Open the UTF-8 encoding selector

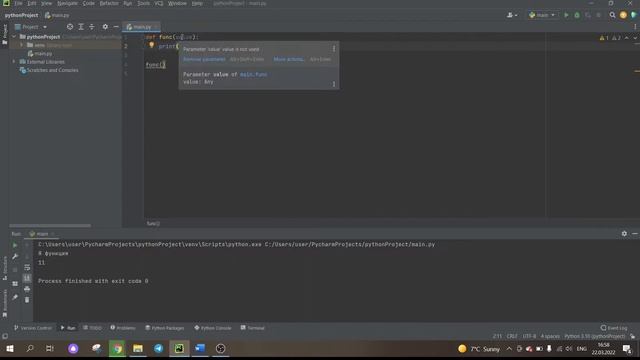click(529, 336)
